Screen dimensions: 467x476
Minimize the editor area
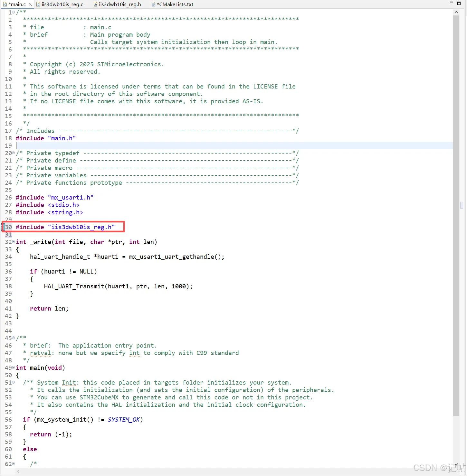click(x=451, y=3)
